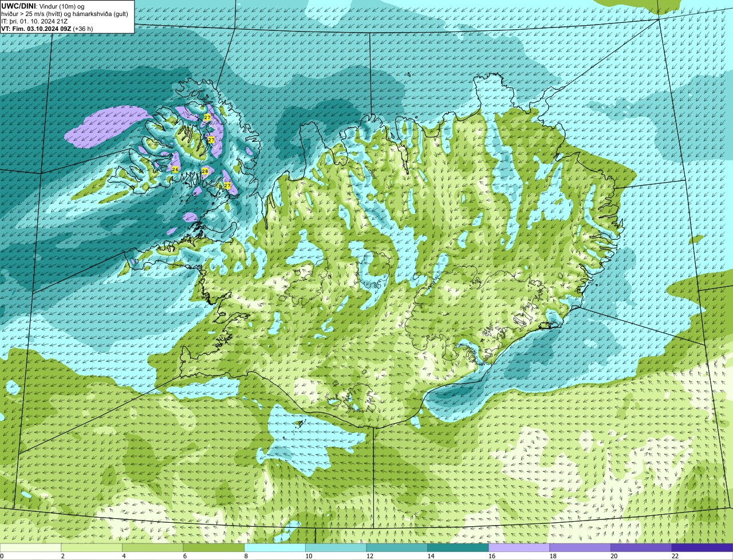This screenshot has height=560, width=733.
Task: Select the title line 'UWC/DINI: Vindur (10m) og'
Action: point(43,6)
